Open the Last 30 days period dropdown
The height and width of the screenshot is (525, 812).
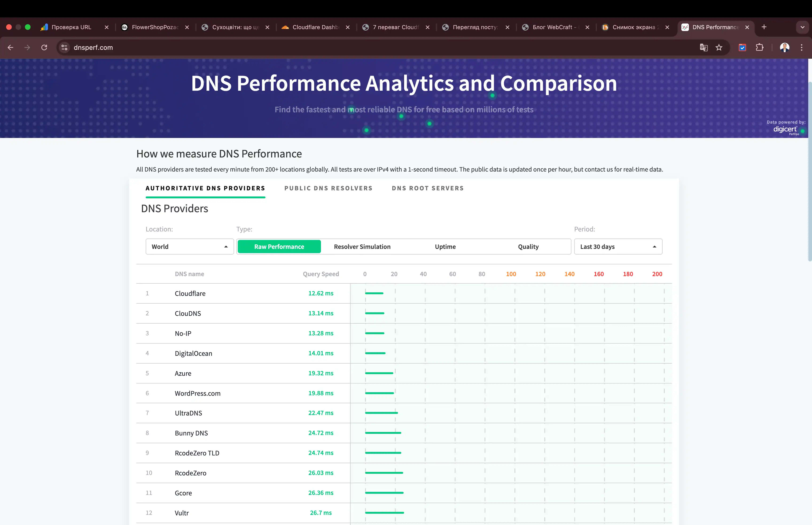tap(617, 247)
